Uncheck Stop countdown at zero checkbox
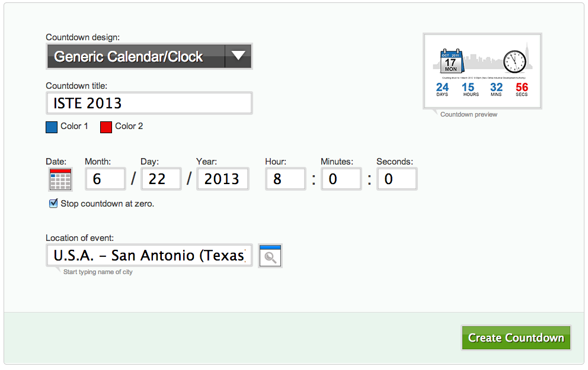 [x=53, y=203]
